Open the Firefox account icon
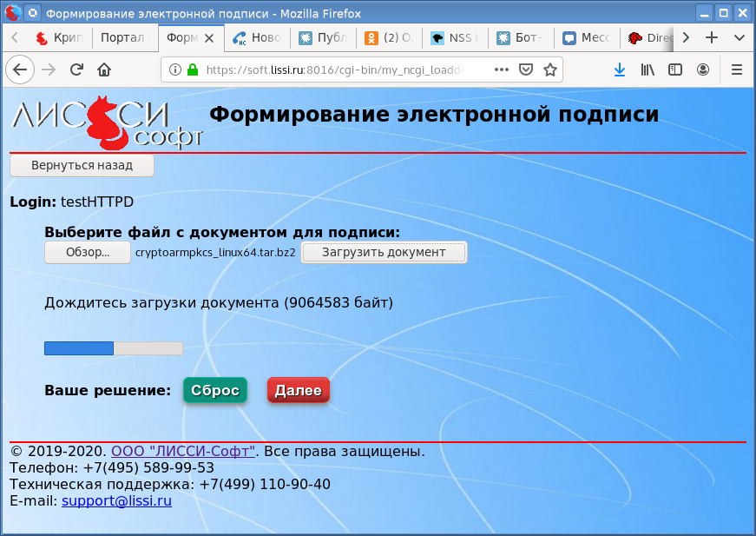The image size is (756, 536). tap(703, 69)
